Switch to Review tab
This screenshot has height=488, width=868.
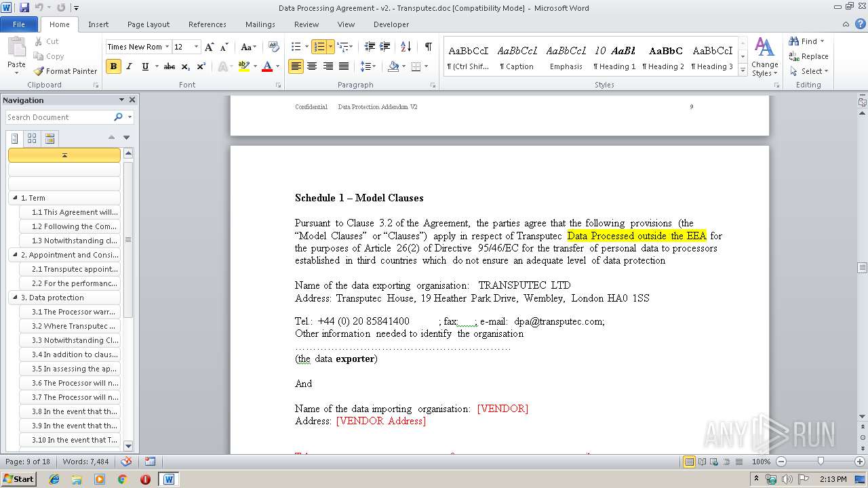[307, 24]
